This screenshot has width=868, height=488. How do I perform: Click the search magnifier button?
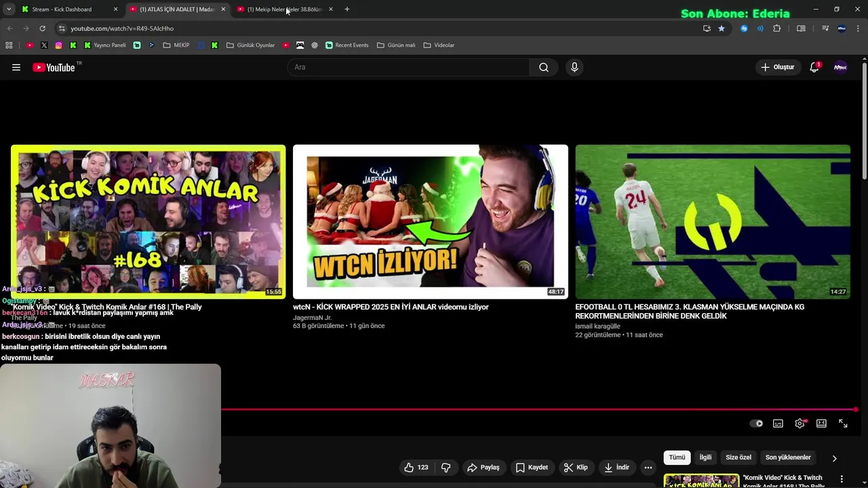click(544, 67)
